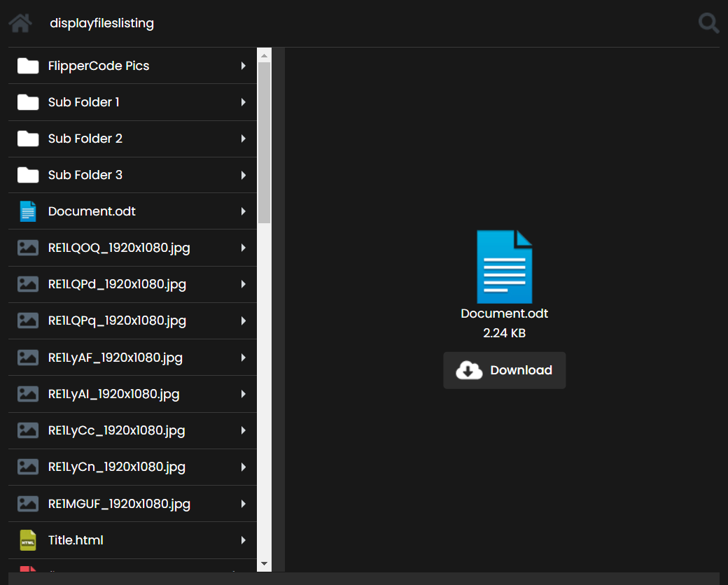Click the large Document.odt preview icon

504,267
